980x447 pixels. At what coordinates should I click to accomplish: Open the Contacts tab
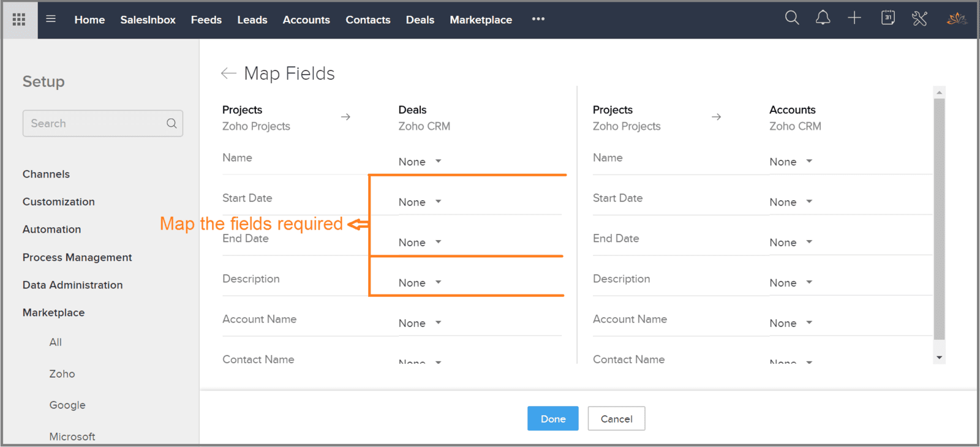(x=368, y=20)
